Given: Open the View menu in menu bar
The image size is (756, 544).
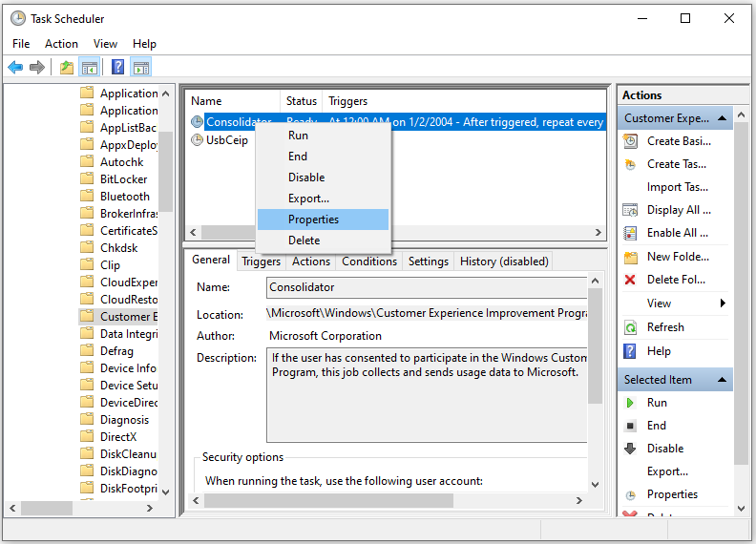Looking at the screenshot, I should point(105,44).
